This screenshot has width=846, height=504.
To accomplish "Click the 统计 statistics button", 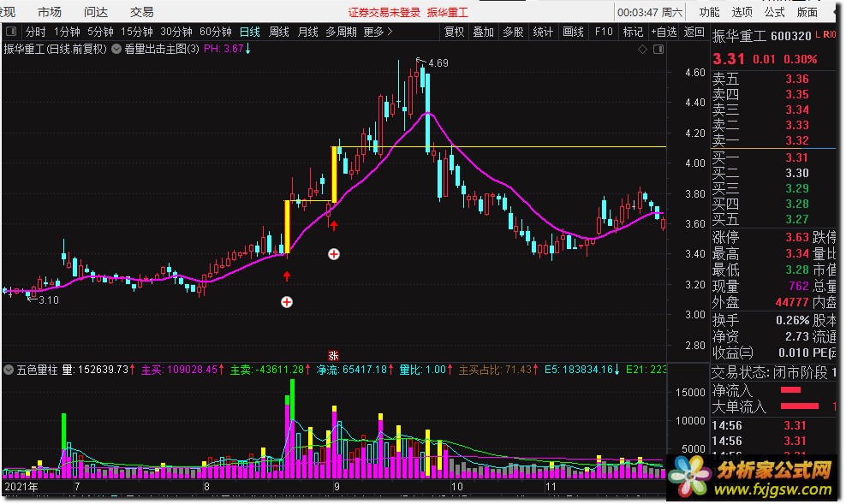I will click(x=543, y=32).
